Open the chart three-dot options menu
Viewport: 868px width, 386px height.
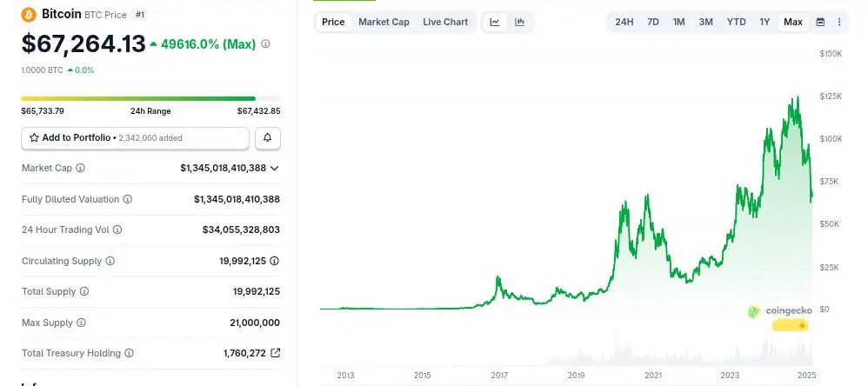coord(839,22)
